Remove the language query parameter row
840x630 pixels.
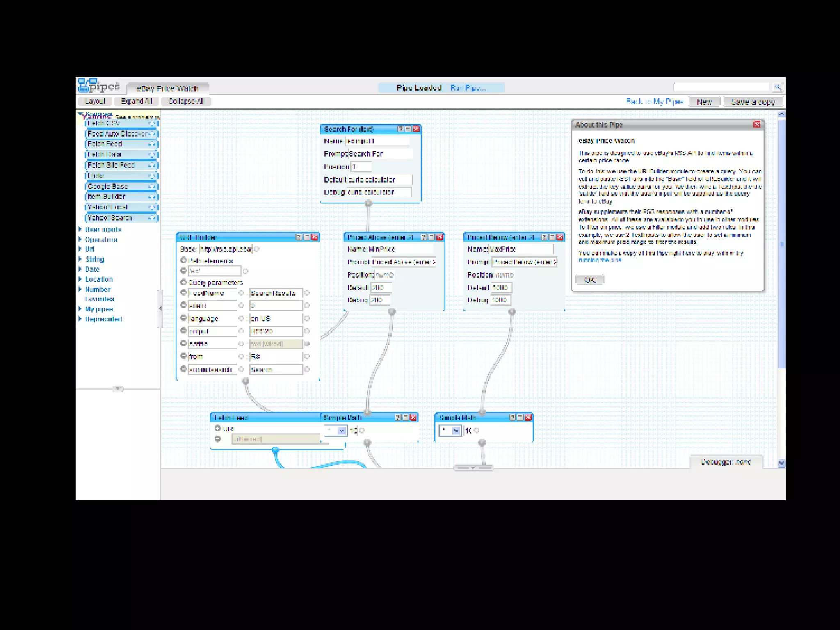coord(183,318)
